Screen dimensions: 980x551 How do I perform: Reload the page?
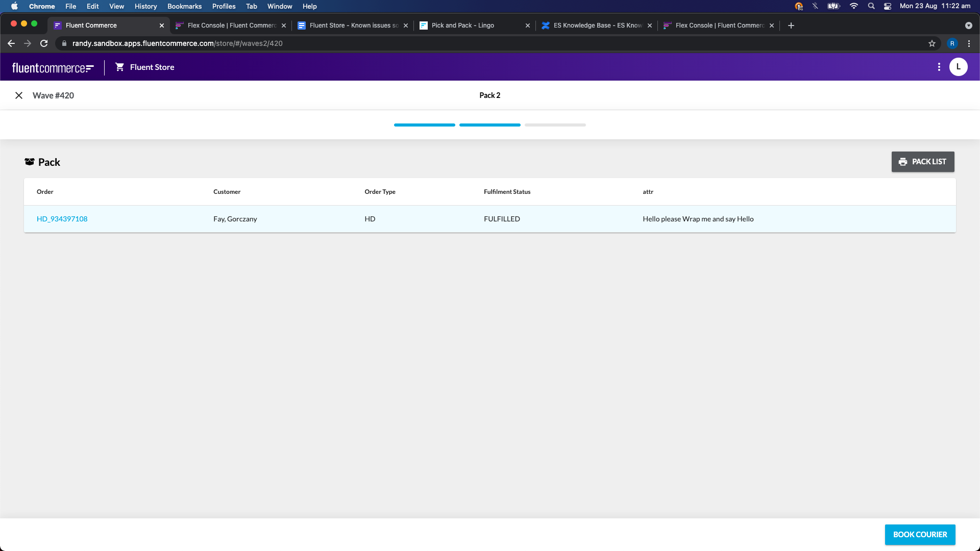coord(44,43)
